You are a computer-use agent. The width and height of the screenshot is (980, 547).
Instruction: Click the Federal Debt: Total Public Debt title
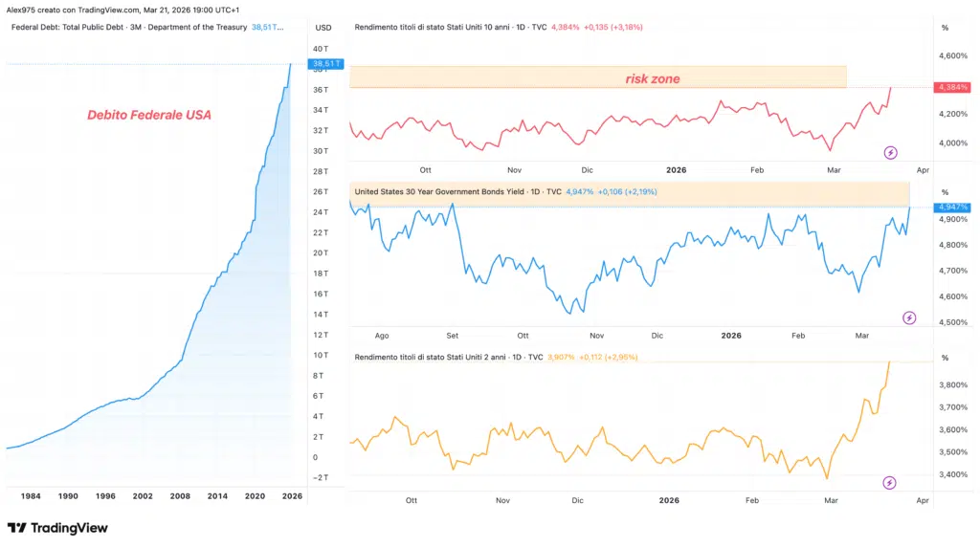pos(129,27)
